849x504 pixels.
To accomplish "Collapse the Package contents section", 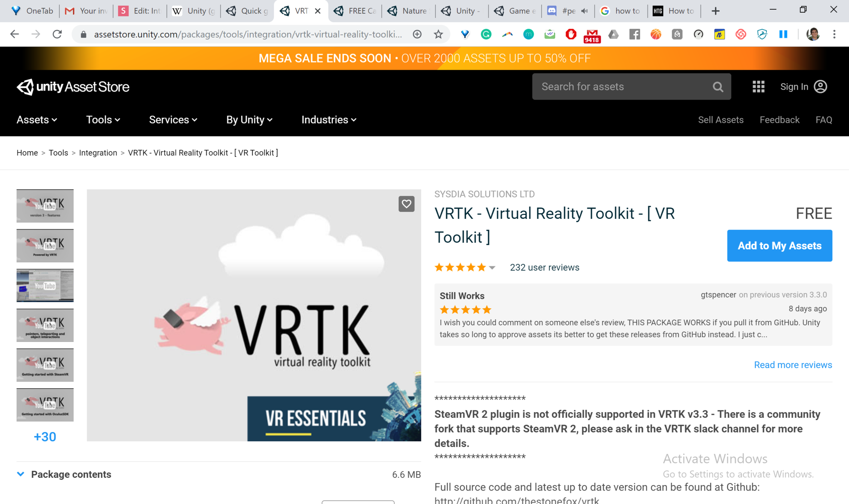I will point(21,474).
